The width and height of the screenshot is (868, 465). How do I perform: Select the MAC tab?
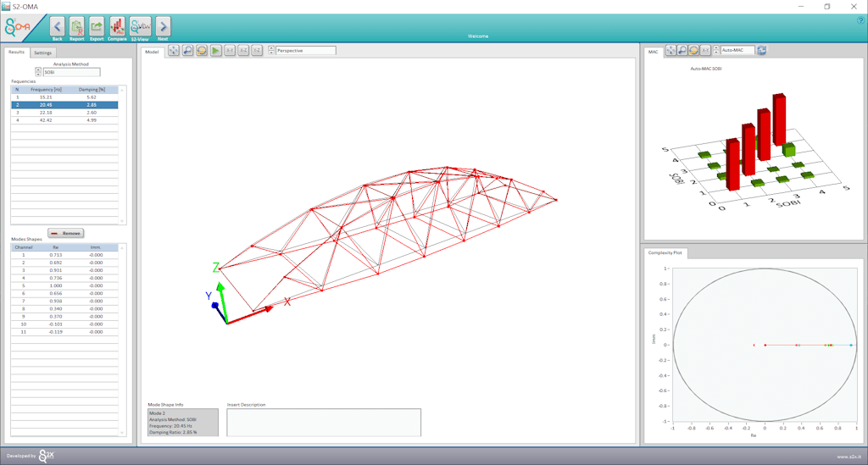(654, 52)
